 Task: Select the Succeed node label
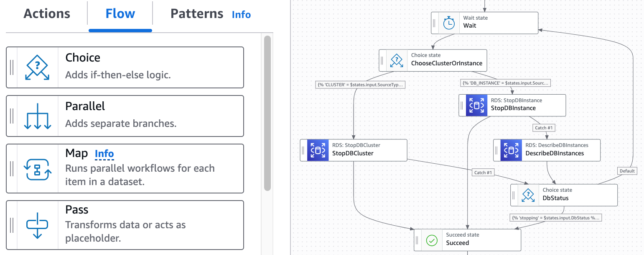(458, 243)
